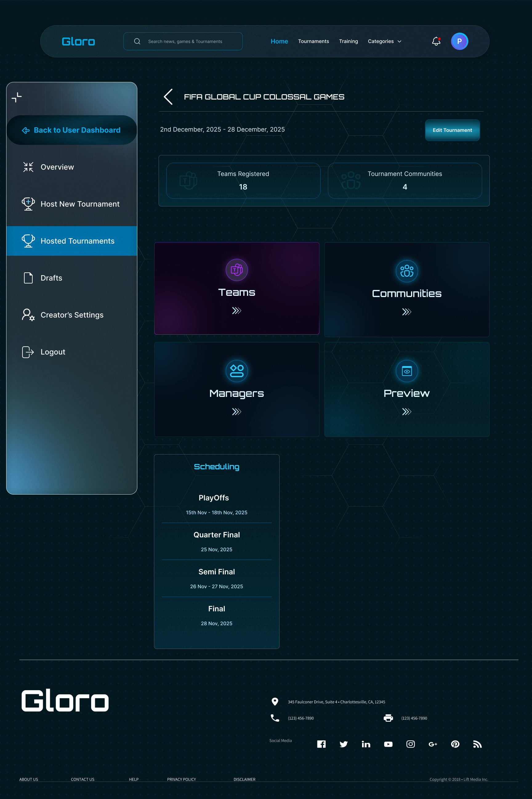Open the Disclaimer footer link
Screen dimensions: 532x799
244,779
